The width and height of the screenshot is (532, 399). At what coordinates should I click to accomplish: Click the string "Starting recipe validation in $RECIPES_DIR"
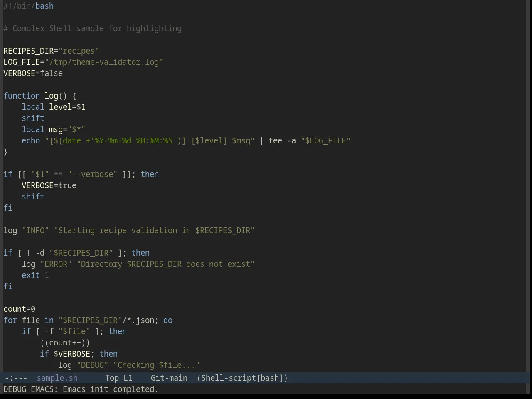154,230
